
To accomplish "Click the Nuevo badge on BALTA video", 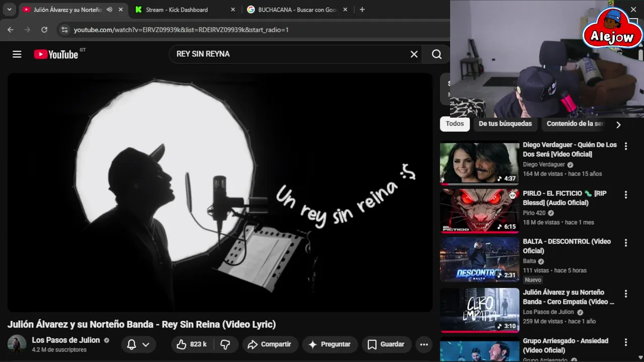I will pos(533,280).
